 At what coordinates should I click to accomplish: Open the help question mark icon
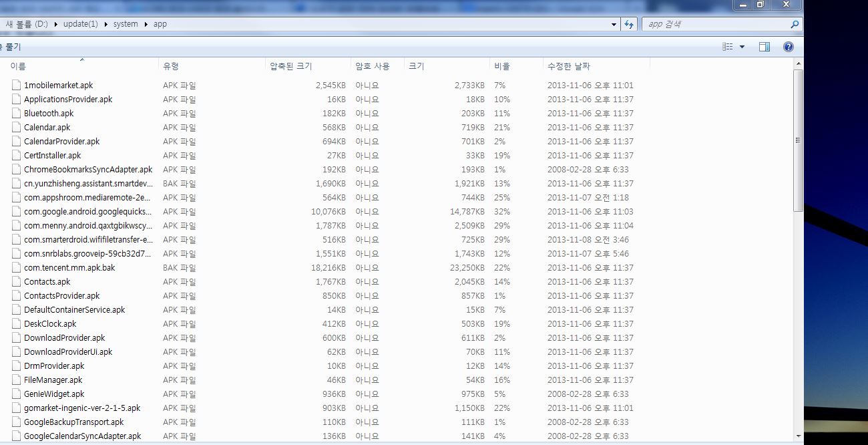coord(788,47)
